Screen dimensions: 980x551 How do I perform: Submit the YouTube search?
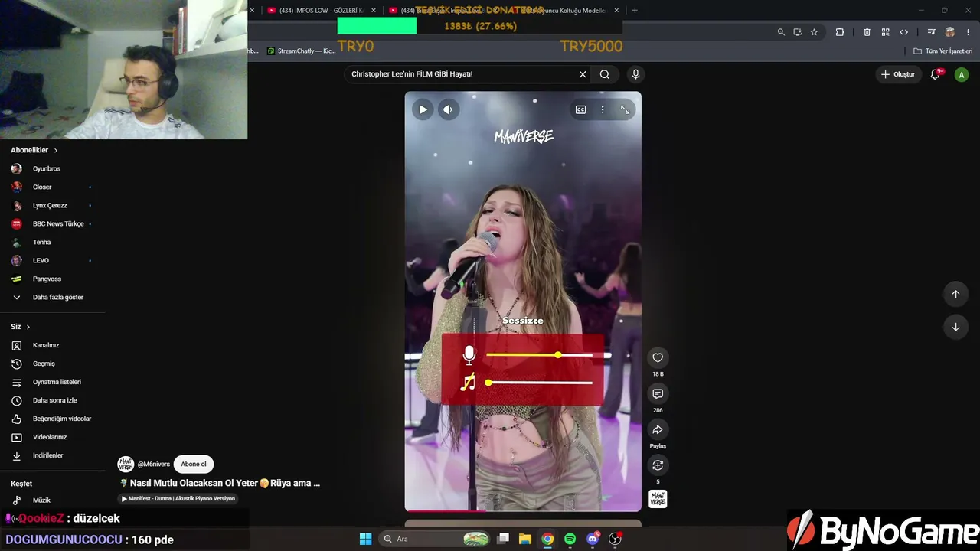[605, 74]
